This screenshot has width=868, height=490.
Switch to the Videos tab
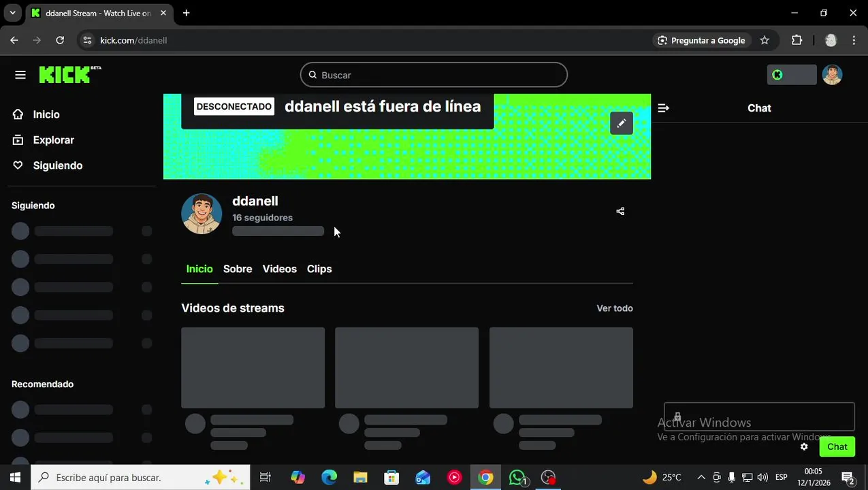[x=280, y=269]
